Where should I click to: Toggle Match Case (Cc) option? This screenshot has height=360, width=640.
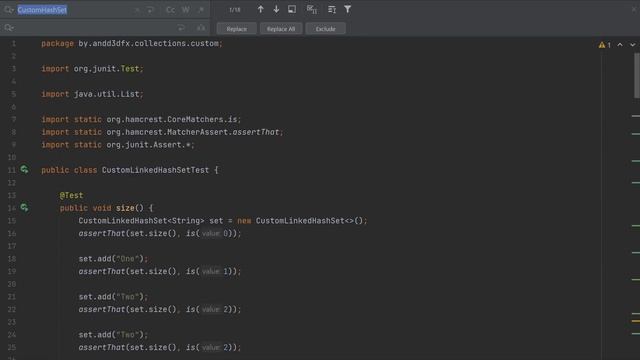170,10
